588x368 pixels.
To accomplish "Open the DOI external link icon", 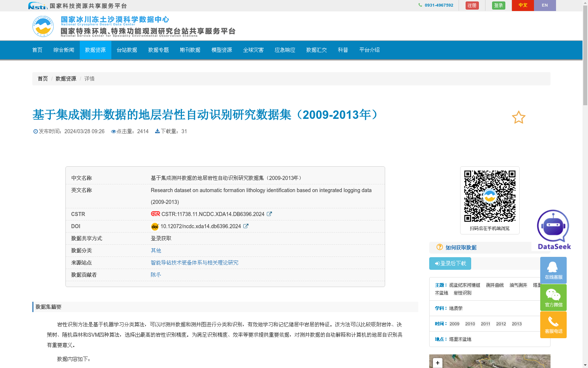I will pos(246,226).
